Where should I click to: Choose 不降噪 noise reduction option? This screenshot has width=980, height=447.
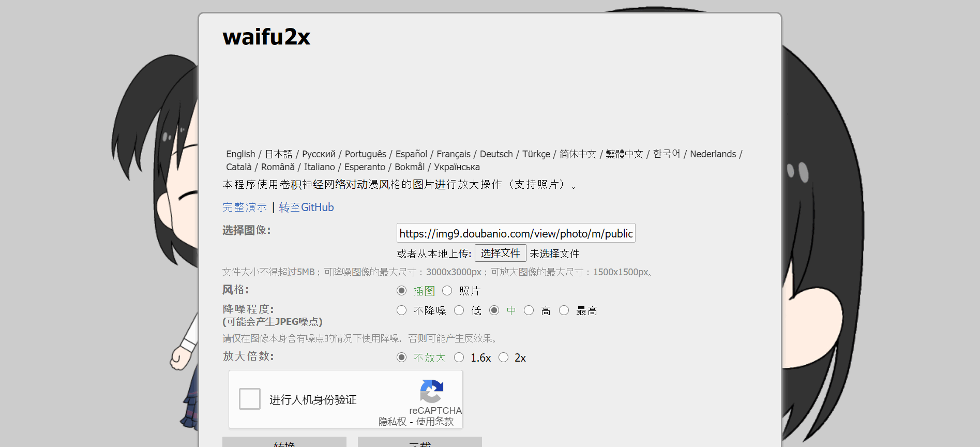(x=401, y=310)
